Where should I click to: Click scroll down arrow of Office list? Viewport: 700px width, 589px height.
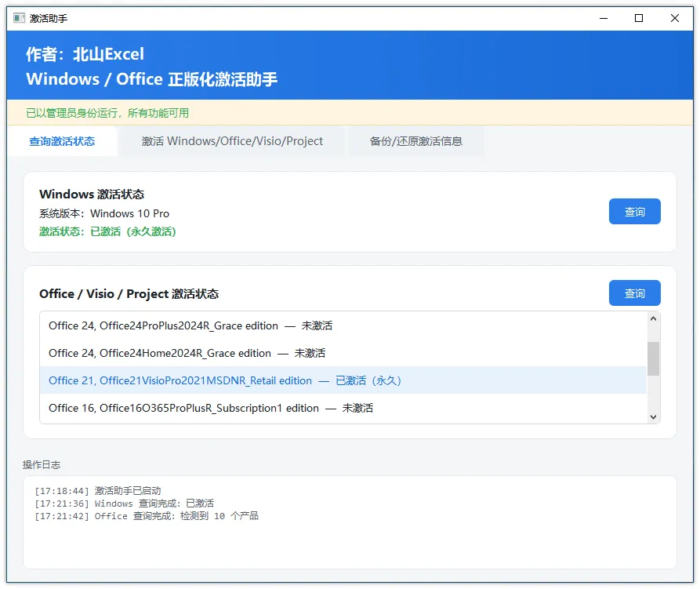coord(653,417)
